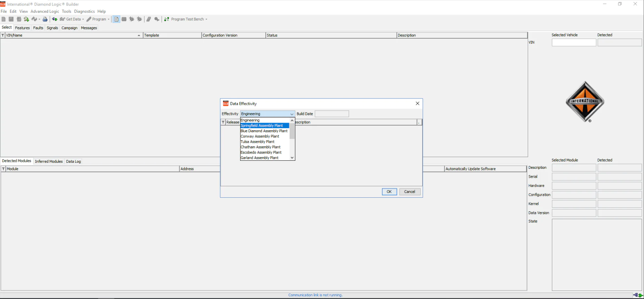Click the gray icon right of eraser
Screen dimensions: 644x299
click(x=157, y=19)
